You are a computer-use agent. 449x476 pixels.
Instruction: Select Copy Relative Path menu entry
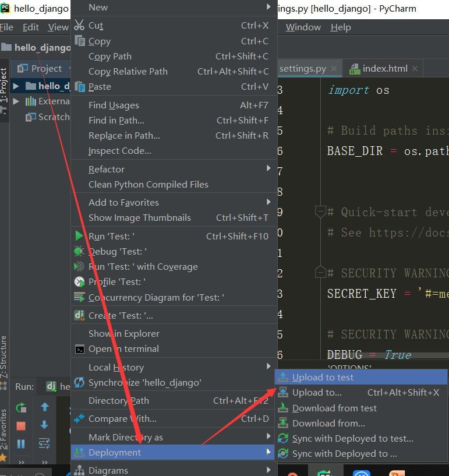click(x=174, y=71)
